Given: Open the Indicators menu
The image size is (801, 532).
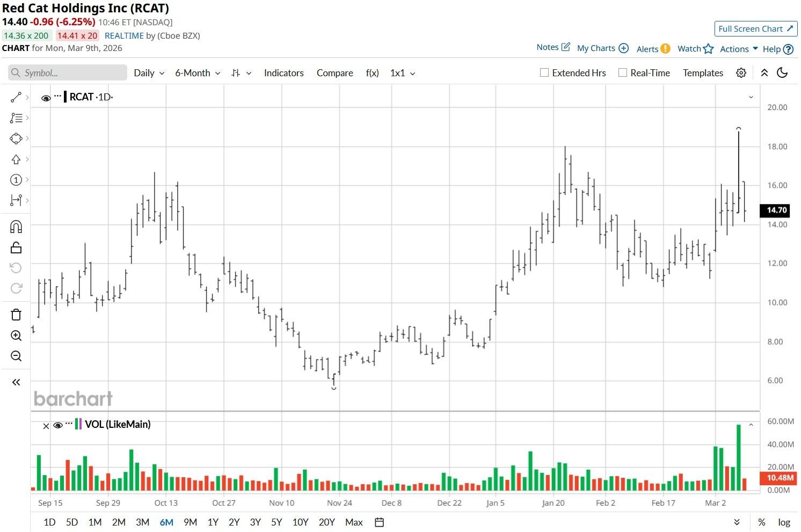Looking at the screenshot, I should coord(283,73).
